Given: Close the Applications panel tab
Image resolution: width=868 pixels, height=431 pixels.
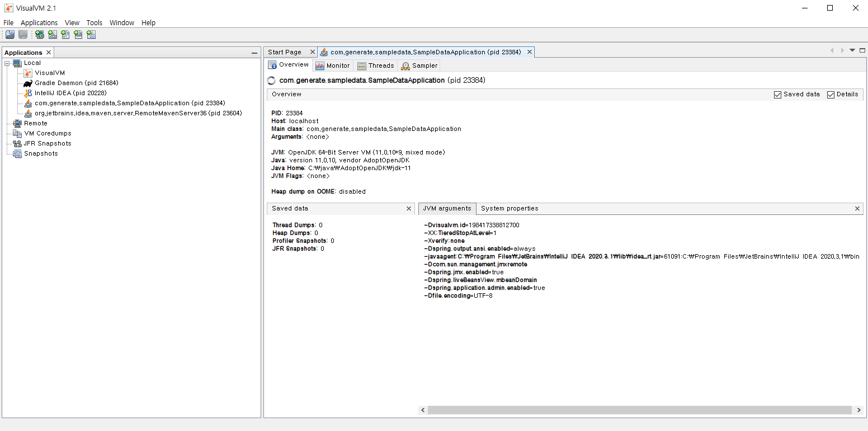Looking at the screenshot, I should pyautogui.click(x=49, y=53).
